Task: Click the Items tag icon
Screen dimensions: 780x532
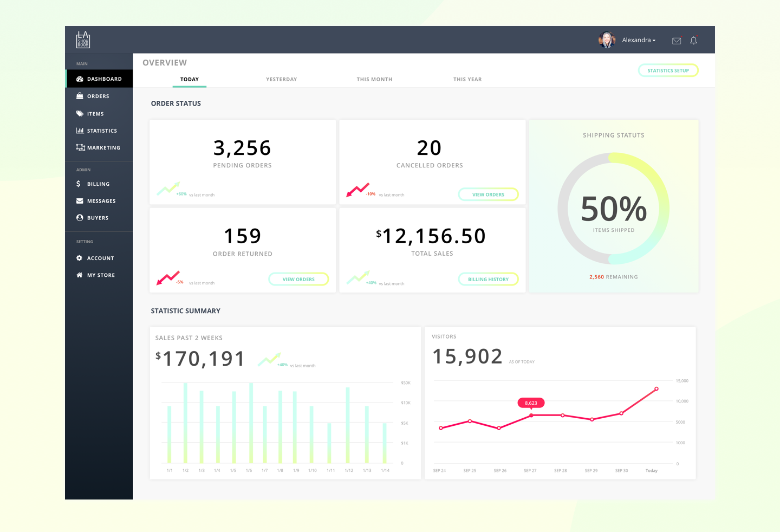Action: (80, 114)
